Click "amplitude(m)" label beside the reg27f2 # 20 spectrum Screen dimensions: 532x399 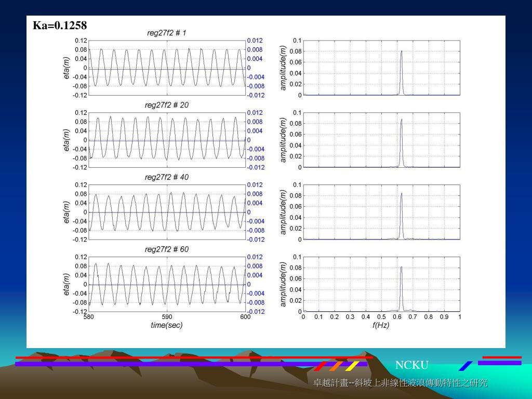click(x=283, y=140)
